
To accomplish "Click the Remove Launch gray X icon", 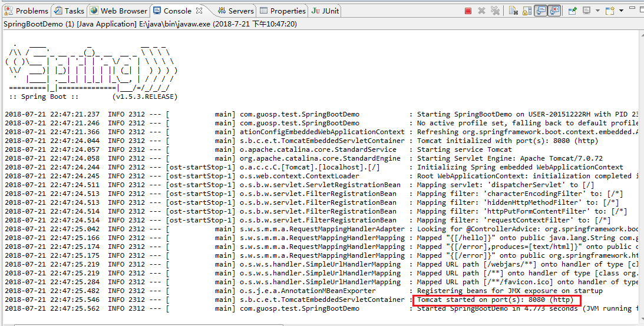I will coord(481,11).
